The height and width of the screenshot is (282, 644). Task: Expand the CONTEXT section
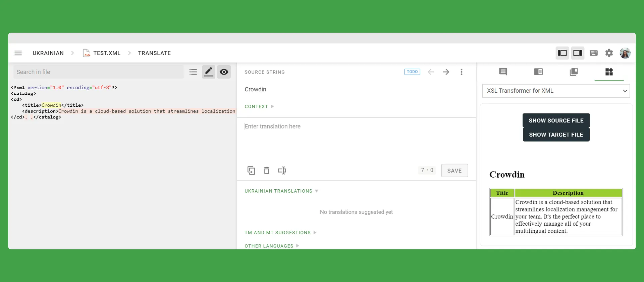(x=259, y=106)
